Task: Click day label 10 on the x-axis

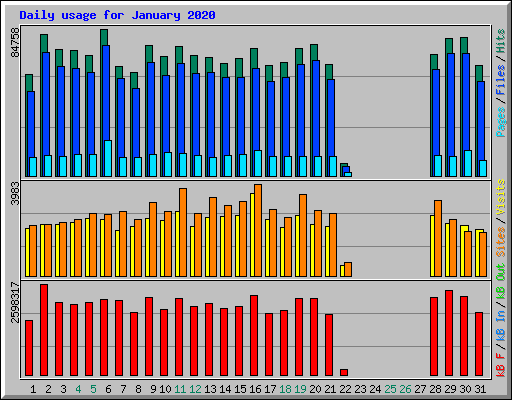Action: [165, 389]
